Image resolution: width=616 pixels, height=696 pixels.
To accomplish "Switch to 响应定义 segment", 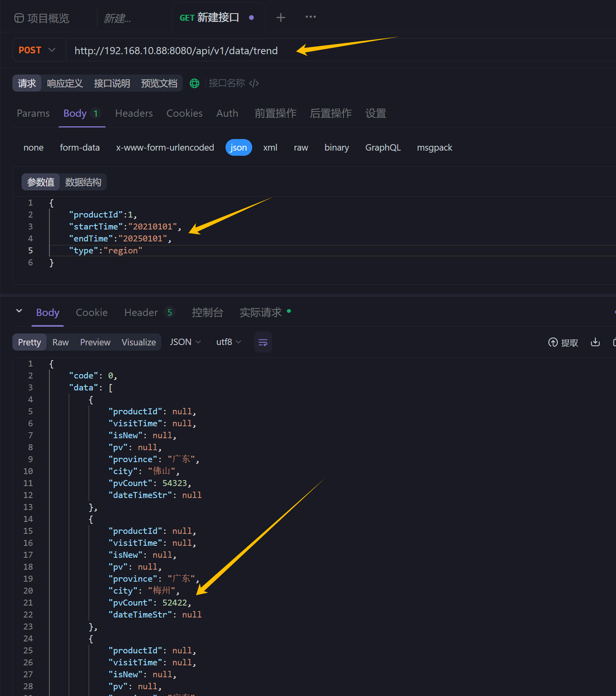I will pos(65,83).
